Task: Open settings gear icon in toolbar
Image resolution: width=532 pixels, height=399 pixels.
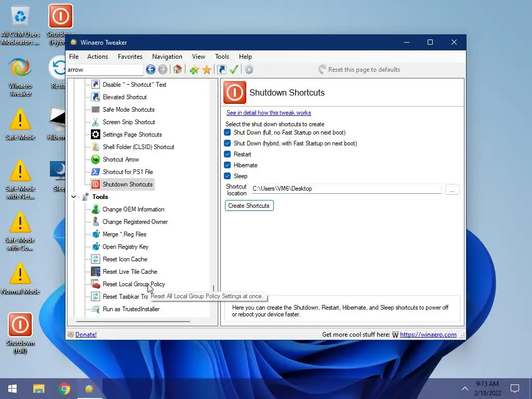Action: point(249,70)
